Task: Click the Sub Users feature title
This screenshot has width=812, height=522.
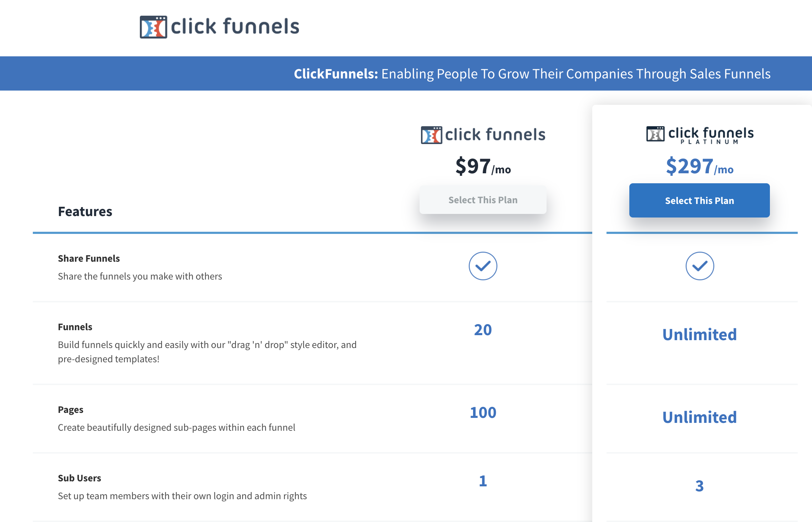Action: 80,478
